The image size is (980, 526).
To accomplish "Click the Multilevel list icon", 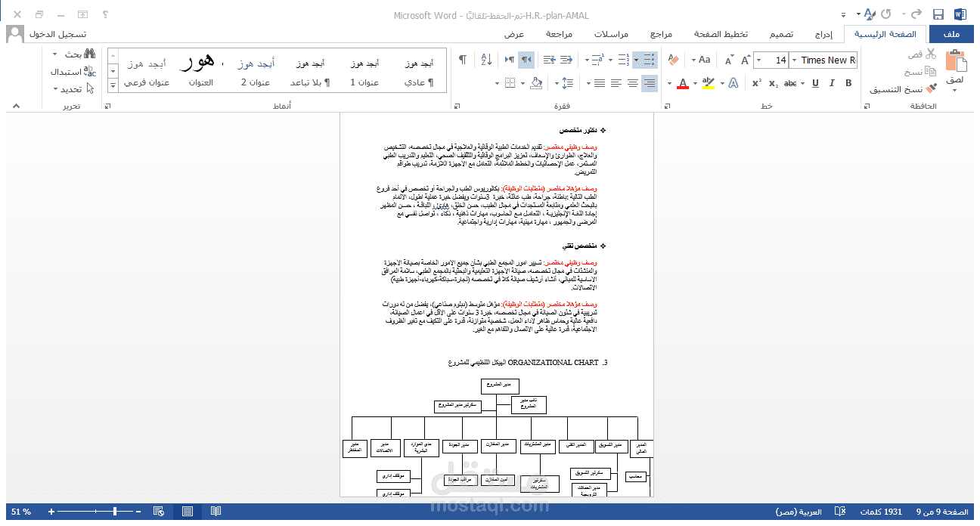I will [x=597, y=60].
